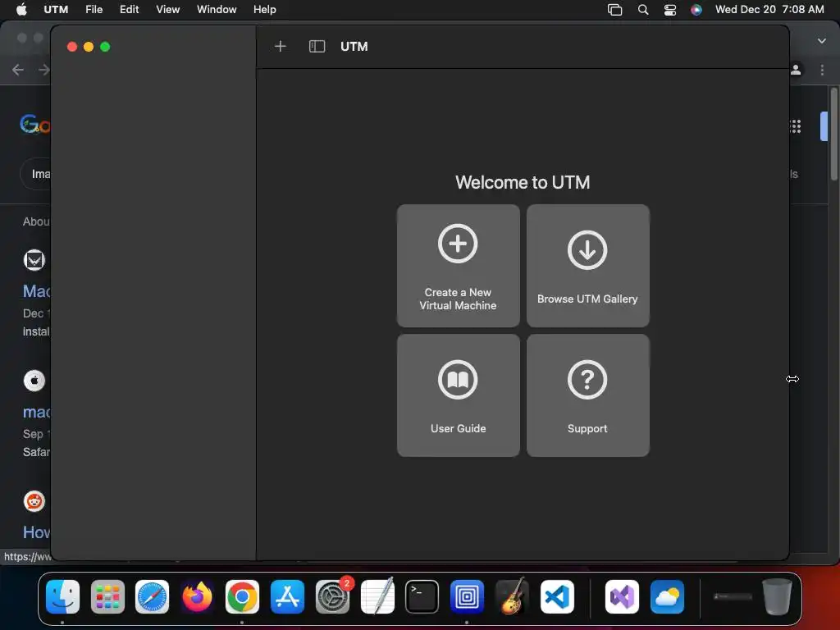Open the Apple menu

[x=21, y=9]
